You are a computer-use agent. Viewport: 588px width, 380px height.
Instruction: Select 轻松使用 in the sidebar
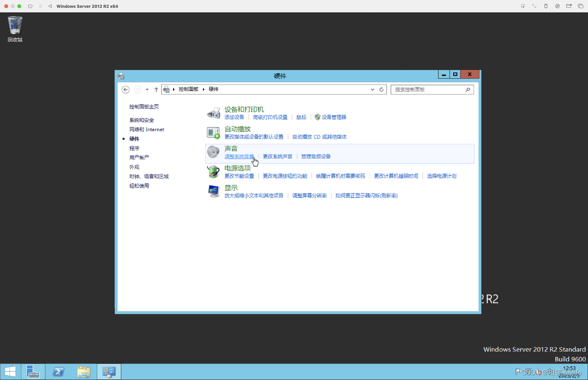coord(139,186)
